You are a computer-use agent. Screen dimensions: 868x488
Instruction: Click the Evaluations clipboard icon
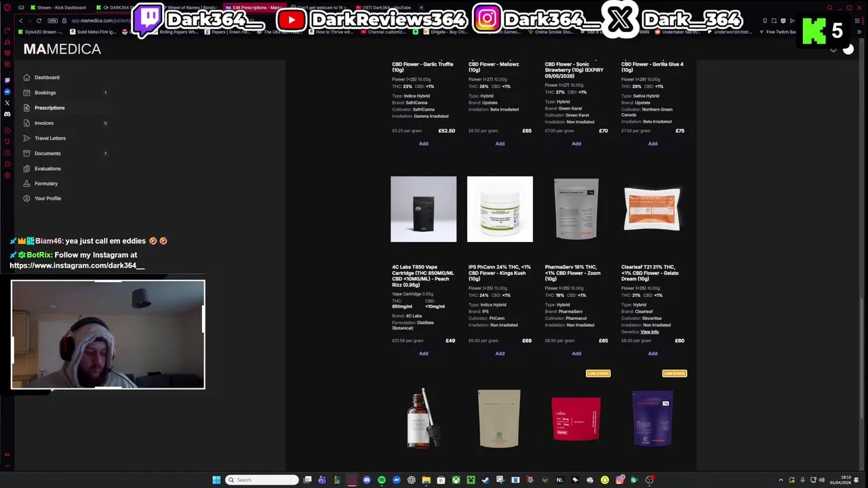[x=26, y=168]
